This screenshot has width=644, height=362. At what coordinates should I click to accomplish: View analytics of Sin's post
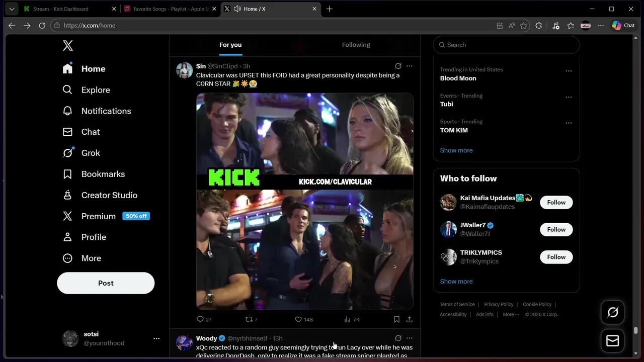click(x=352, y=319)
